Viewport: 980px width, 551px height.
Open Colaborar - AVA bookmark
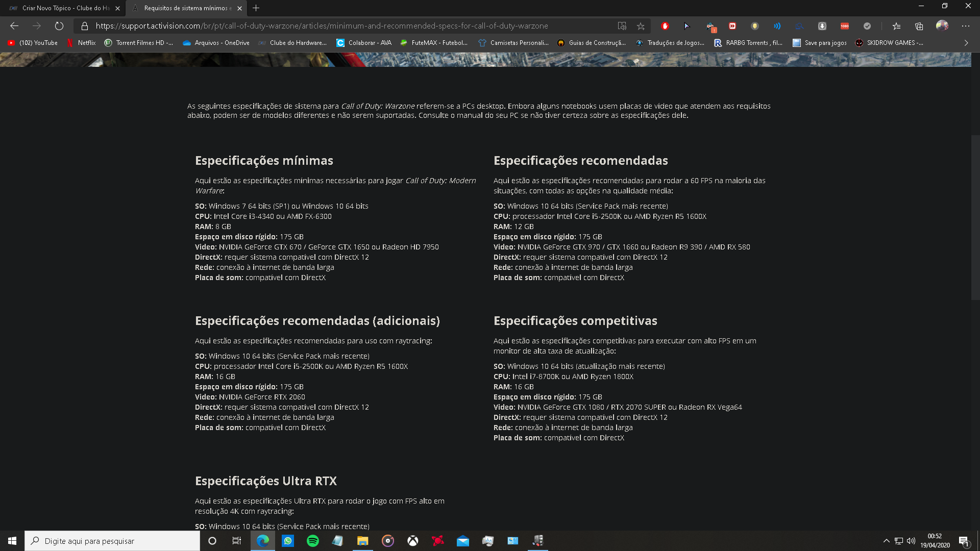(x=364, y=43)
